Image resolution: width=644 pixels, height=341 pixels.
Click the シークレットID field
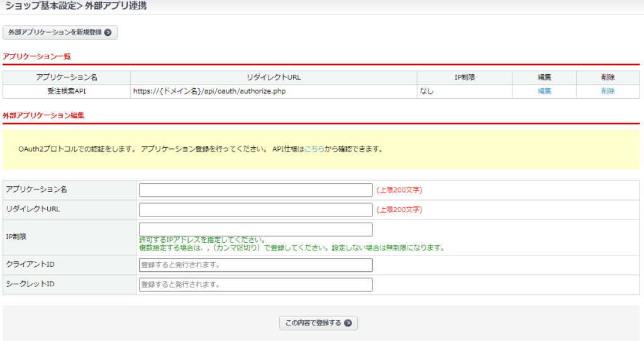pos(255,284)
